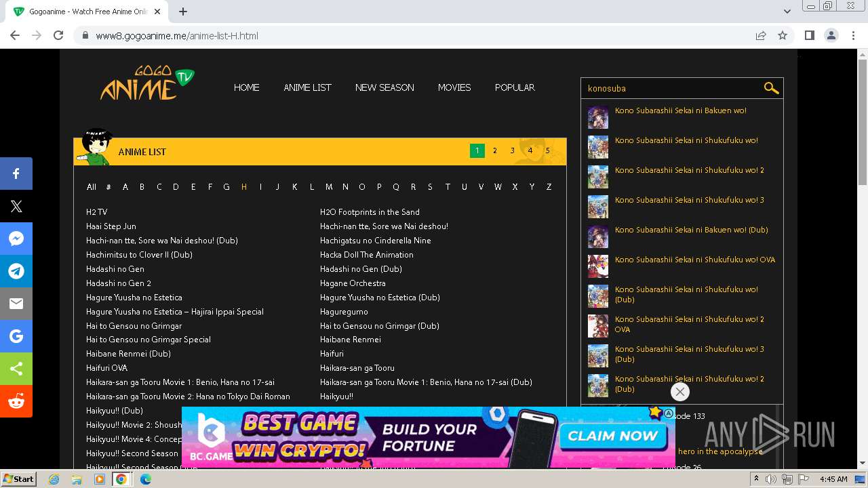This screenshot has height=488, width=868.
Task: Filter anime list by letter K
Action: point(294,186)
